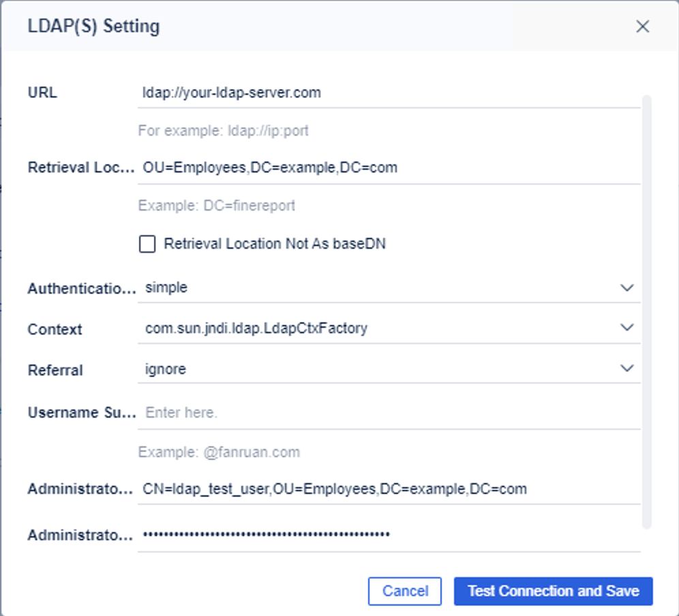Focus the Retrieval Location input field

point(389,168)
